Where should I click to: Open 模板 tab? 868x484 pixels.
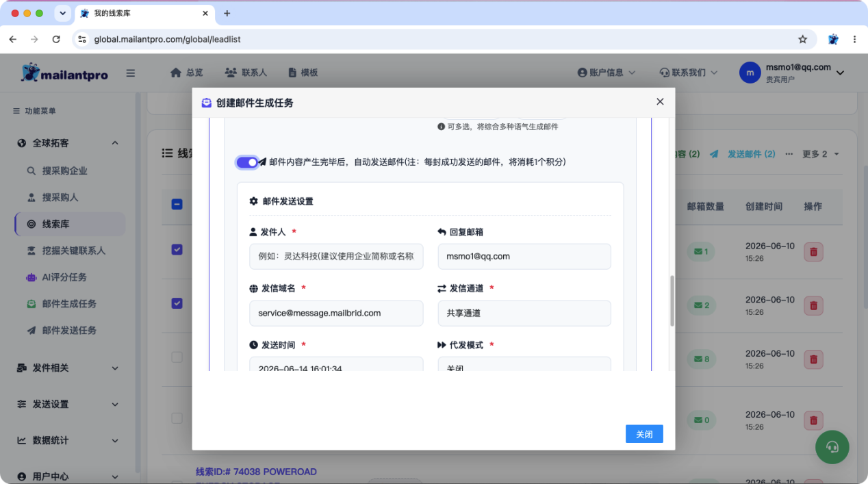click(x=303, y=73)
